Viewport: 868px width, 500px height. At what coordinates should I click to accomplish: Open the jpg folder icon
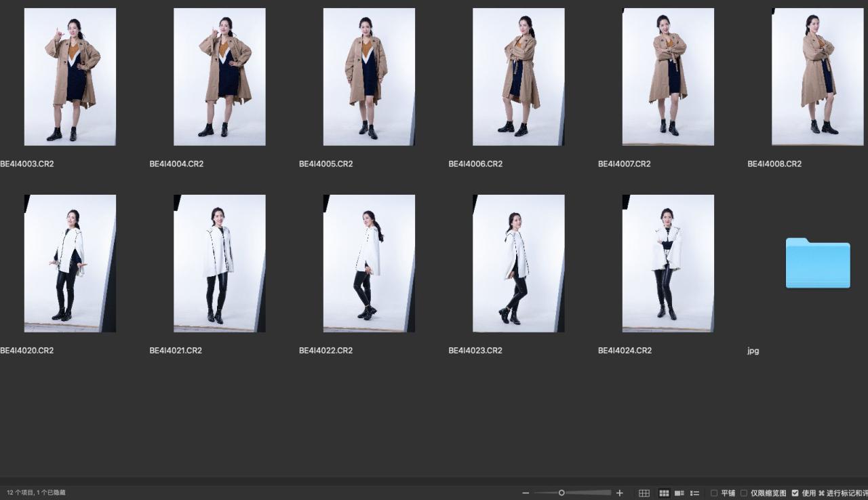tap(817, 263)
